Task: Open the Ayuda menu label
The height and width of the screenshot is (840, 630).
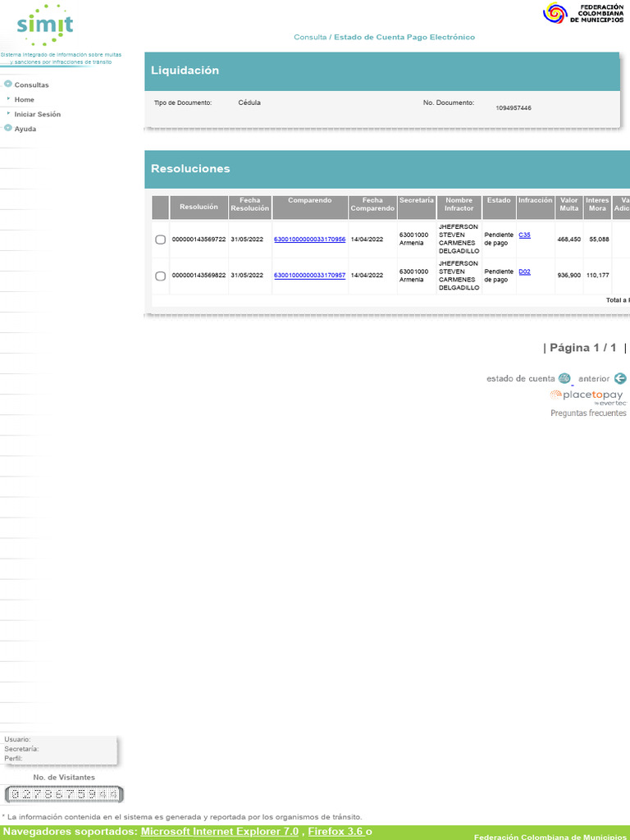Action: tap(25, 129)
